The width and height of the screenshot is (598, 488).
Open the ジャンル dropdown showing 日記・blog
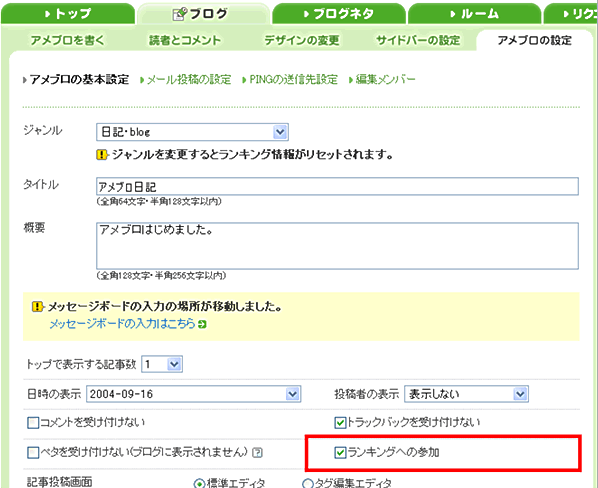pos(192,132)
